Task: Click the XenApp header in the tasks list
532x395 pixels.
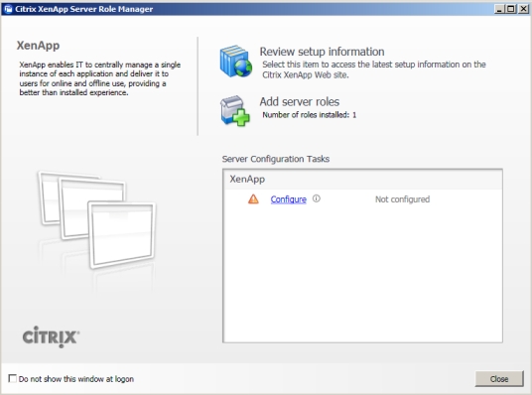Action: click(x=247, y=179)
